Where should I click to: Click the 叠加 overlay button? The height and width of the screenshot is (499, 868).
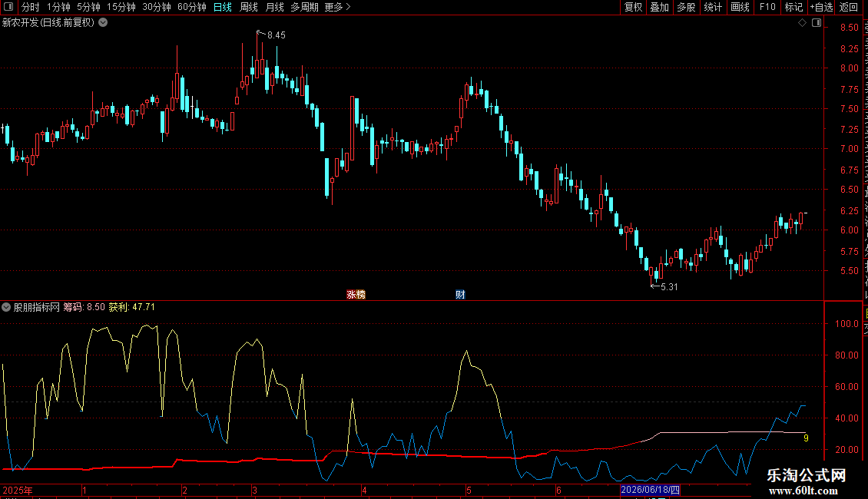tap(659, 7)
